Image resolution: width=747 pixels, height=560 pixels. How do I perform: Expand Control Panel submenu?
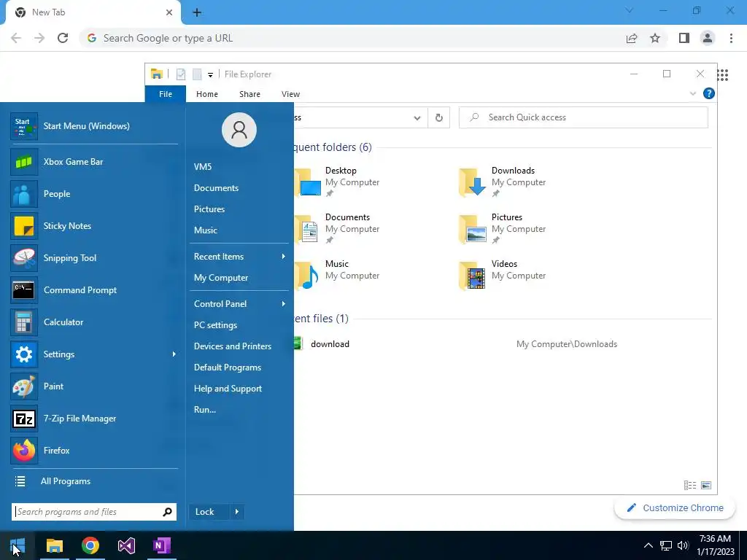point(284,304)
